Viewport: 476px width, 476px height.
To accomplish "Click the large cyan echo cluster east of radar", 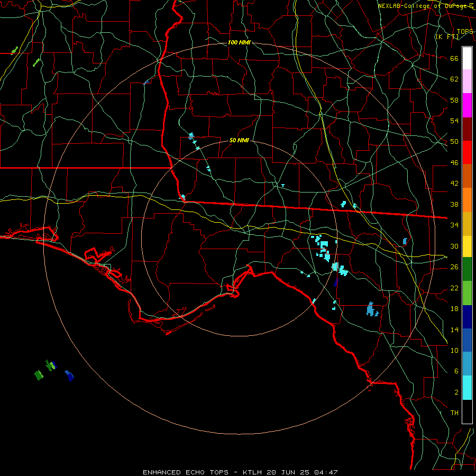I will click(x=324, y=249).
